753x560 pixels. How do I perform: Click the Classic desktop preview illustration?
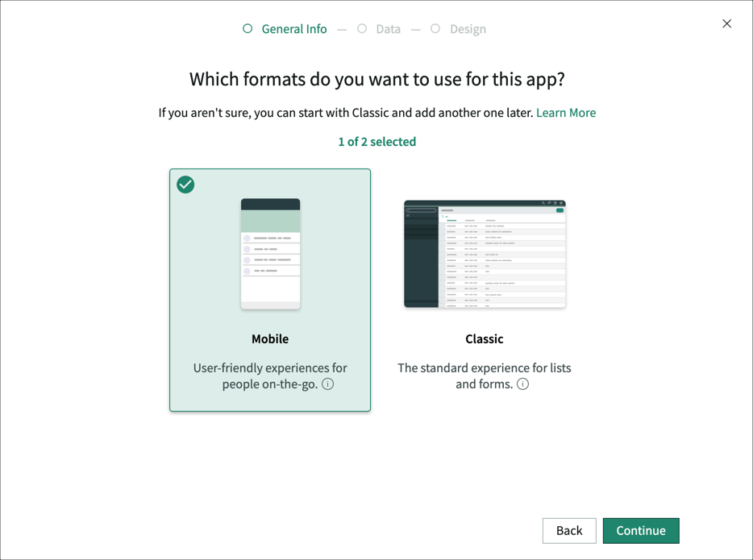click(484, 253)
